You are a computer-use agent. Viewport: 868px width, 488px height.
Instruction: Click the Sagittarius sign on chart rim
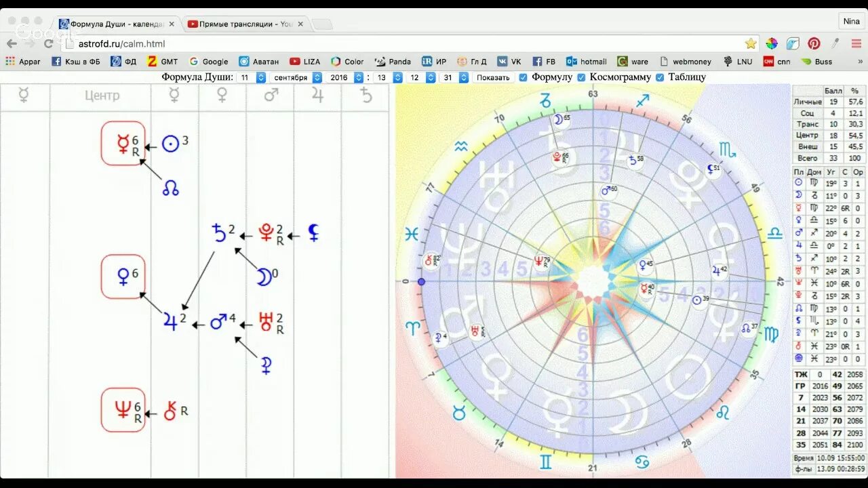coord(642,101)
